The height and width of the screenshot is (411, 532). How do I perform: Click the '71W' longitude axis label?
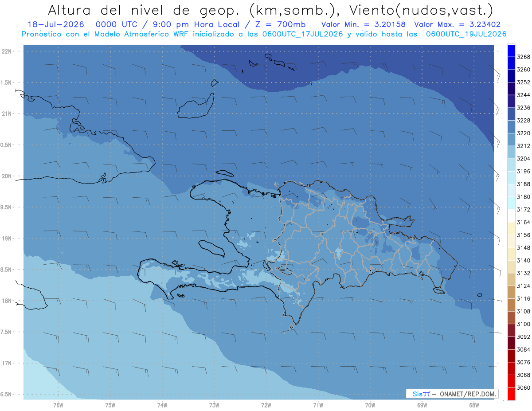(x=318, y=405)
